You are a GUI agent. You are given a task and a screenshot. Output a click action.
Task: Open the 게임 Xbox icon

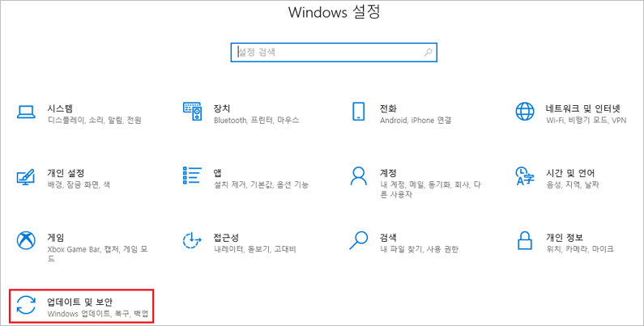[26, 240]
